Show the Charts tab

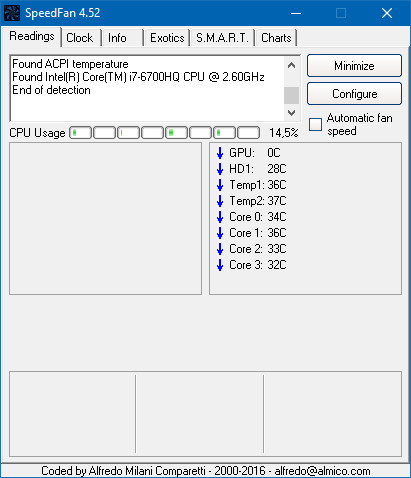276,38
